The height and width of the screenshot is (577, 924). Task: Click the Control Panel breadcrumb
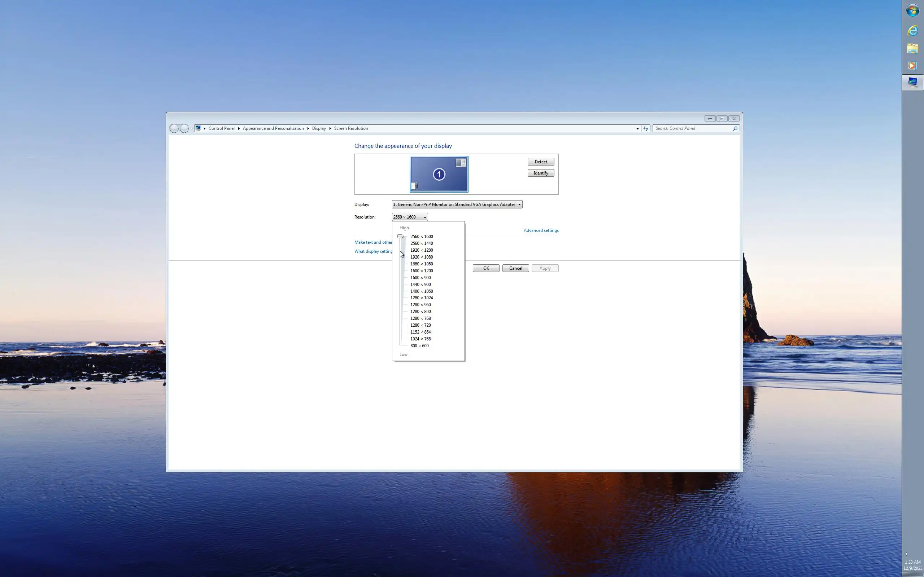coord(222,129)
